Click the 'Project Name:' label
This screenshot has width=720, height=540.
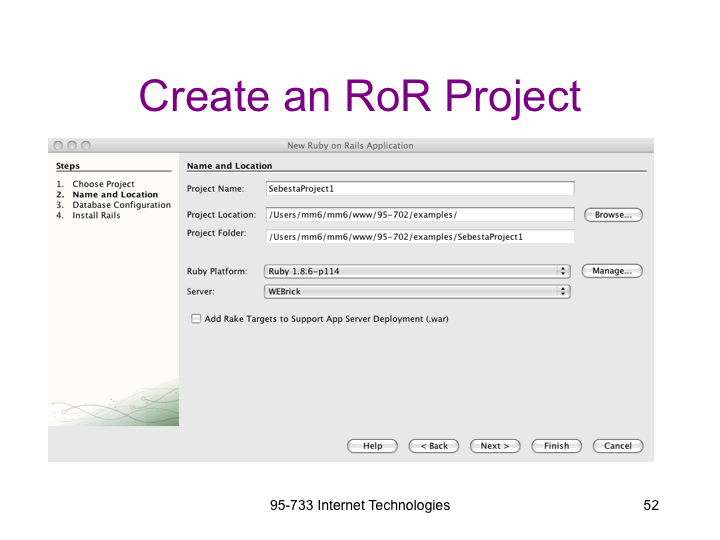[x=215, y=189]
